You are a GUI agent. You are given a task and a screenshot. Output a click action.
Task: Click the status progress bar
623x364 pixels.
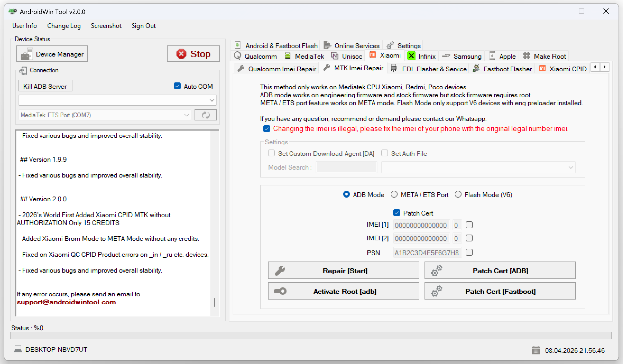[312, 336]
